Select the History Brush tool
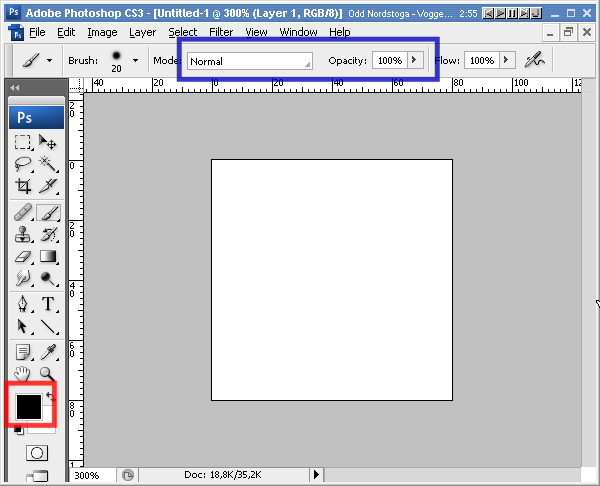600x486 pixels. click(x=48, y=234)
